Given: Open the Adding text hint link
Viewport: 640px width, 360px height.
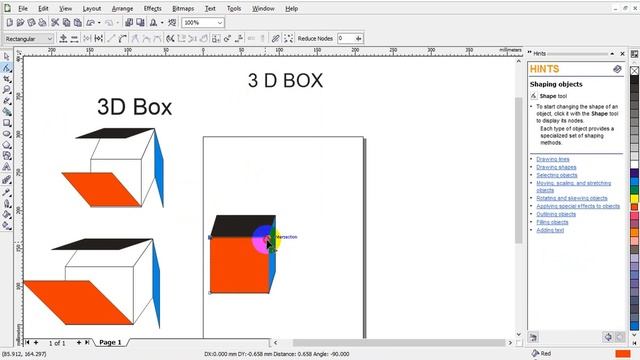Looking at the screenshot, I should pyautogui.click(x=550, y=230).
